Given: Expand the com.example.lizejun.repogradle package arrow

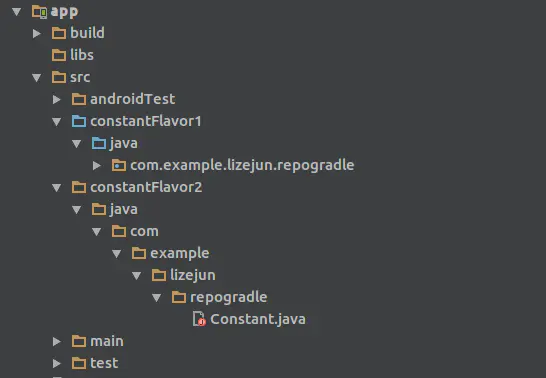Looking at the screenshot, I should tap(96, 166).
